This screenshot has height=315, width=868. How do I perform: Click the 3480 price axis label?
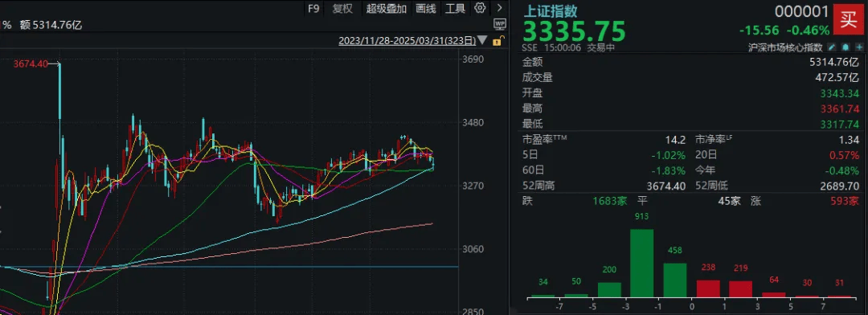pyautogui.click(x=473, y=122)
